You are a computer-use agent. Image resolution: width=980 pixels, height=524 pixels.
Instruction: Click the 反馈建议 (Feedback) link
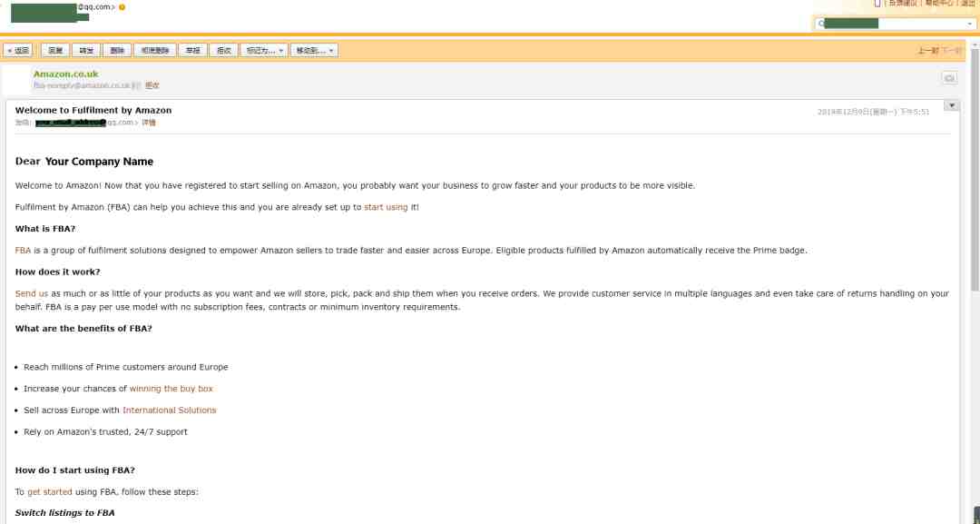[x=903, y=3]
